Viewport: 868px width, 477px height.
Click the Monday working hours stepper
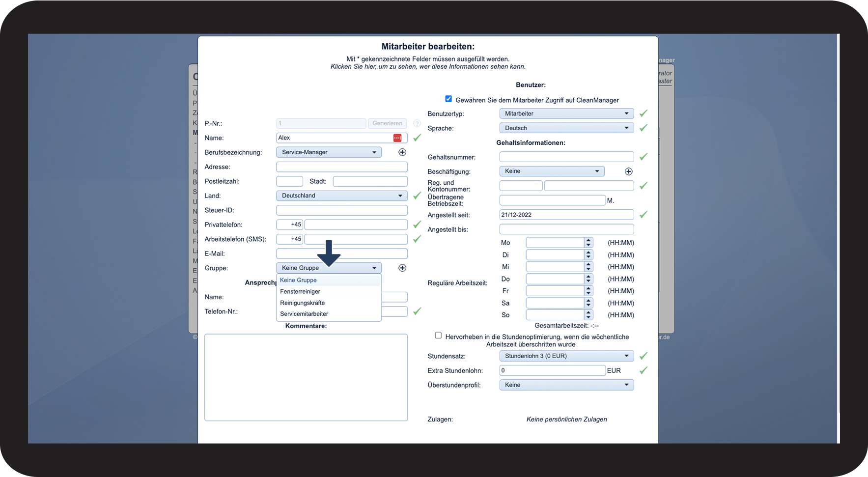(x=588, y=243)
